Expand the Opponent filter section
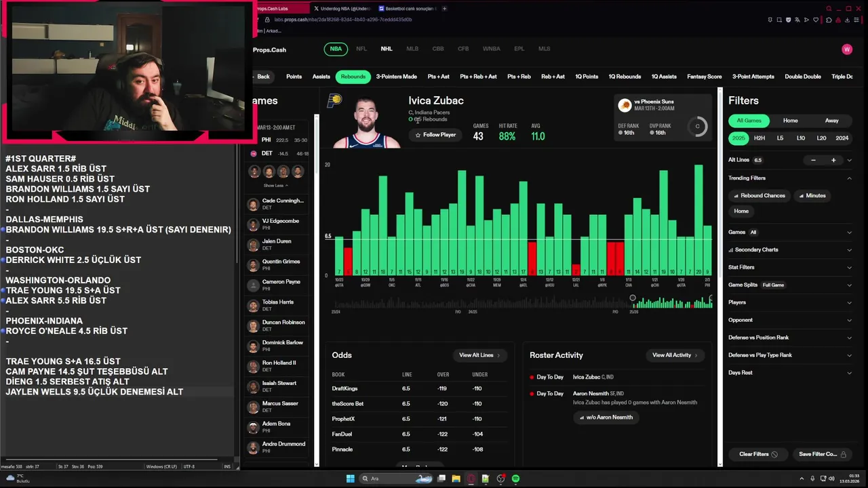Image resolution: width=868 pixels, height=488 pixels. pyautogui.click(x=849, y=320)
